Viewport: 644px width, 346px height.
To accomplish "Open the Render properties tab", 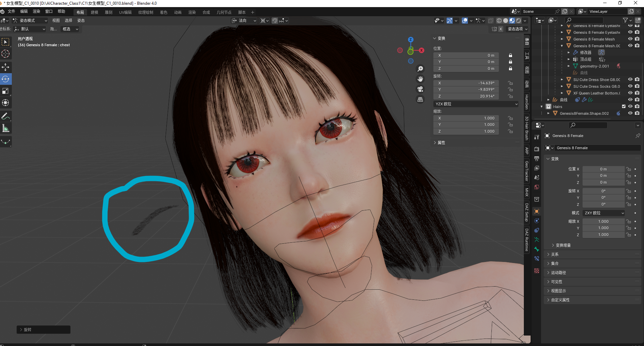I will pyautogui.click(x=537, y=149).
